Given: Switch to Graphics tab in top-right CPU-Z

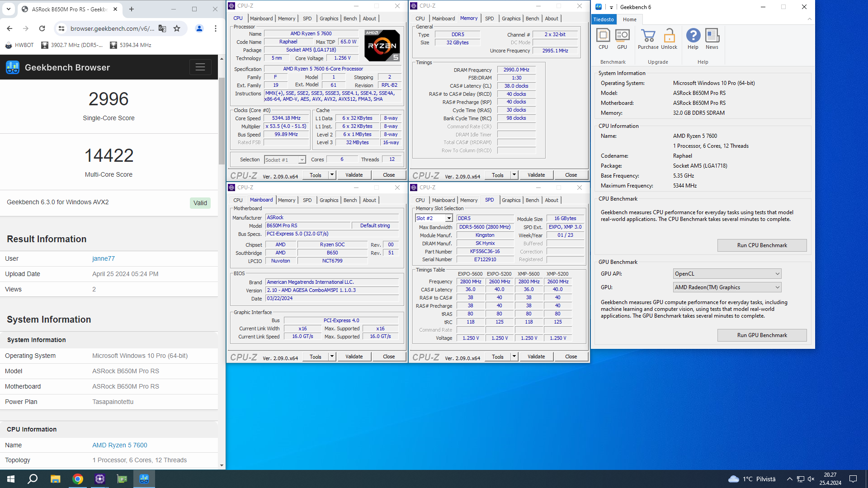Looking at the screenshot, I should [511, 19].
